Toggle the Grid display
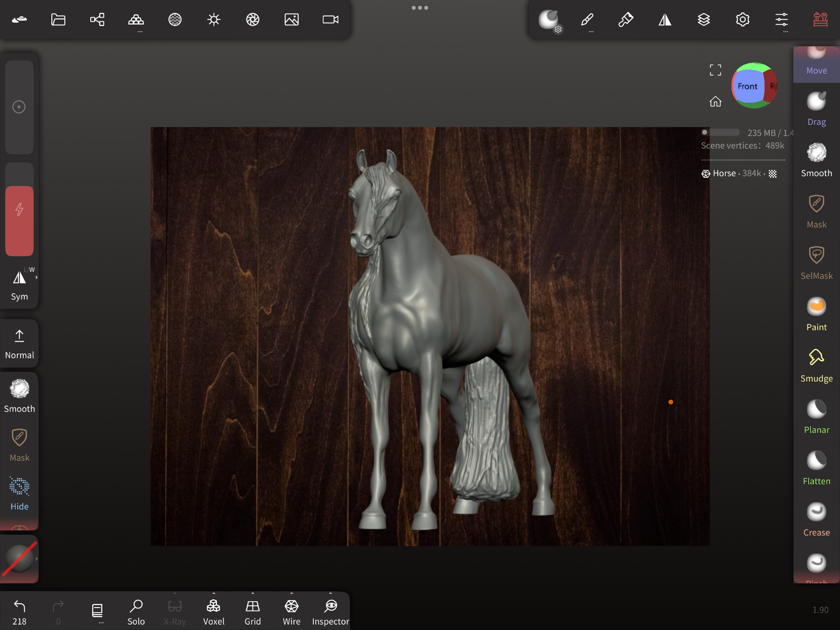The width and height of the screenshot is (840, 630). (x=253, y=611)
